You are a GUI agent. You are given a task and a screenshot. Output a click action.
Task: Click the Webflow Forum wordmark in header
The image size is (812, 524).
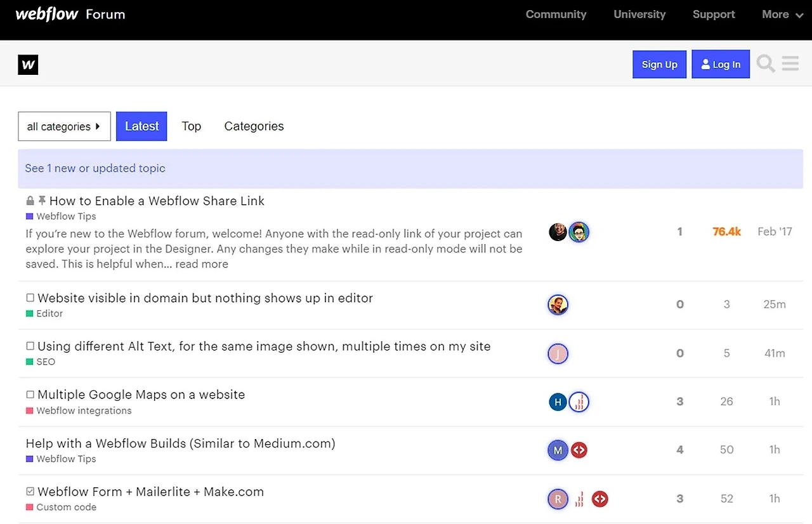click(x=70, y=14)
